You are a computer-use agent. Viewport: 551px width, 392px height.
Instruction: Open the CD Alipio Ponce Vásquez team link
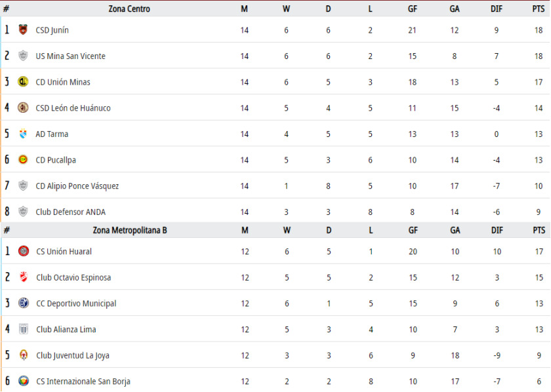pos(77,186)
